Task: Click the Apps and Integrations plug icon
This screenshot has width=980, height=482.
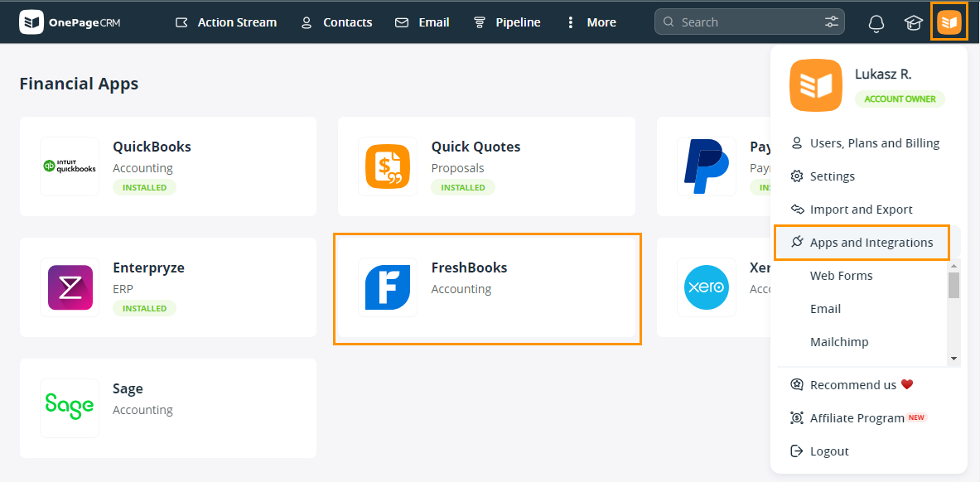Action: click(x=796, y=242)
